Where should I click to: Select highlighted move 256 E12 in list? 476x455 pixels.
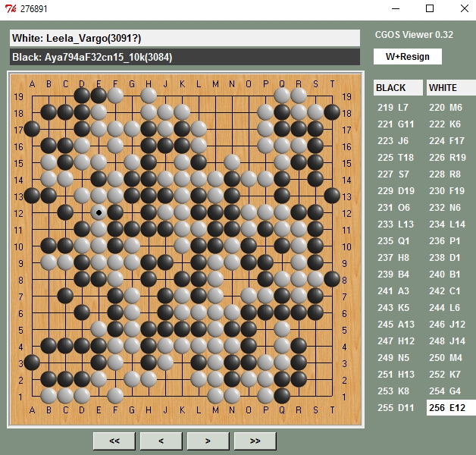coord(450,408)
